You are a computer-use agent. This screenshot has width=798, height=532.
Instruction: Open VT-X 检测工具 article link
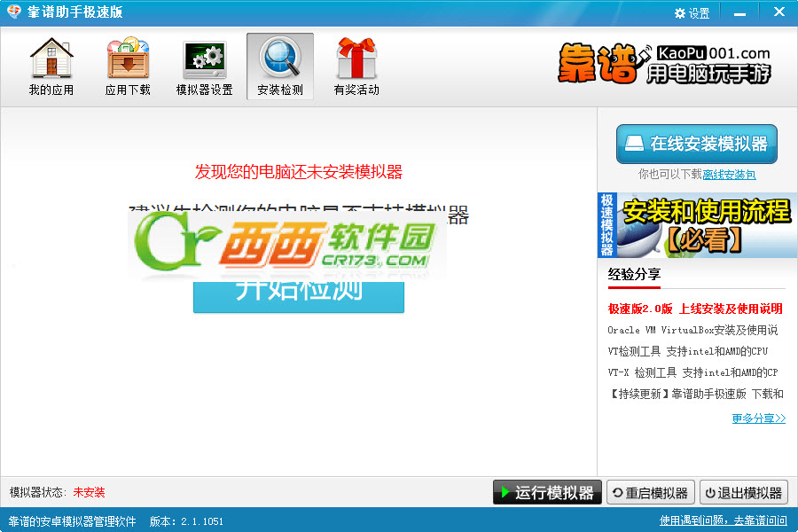click(x=692, y=372)
